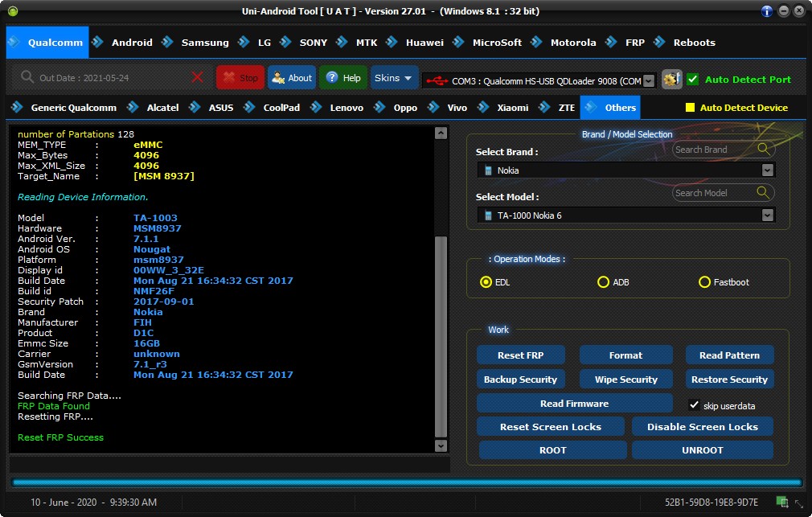Open the Motorola tab

pos(564,43)
